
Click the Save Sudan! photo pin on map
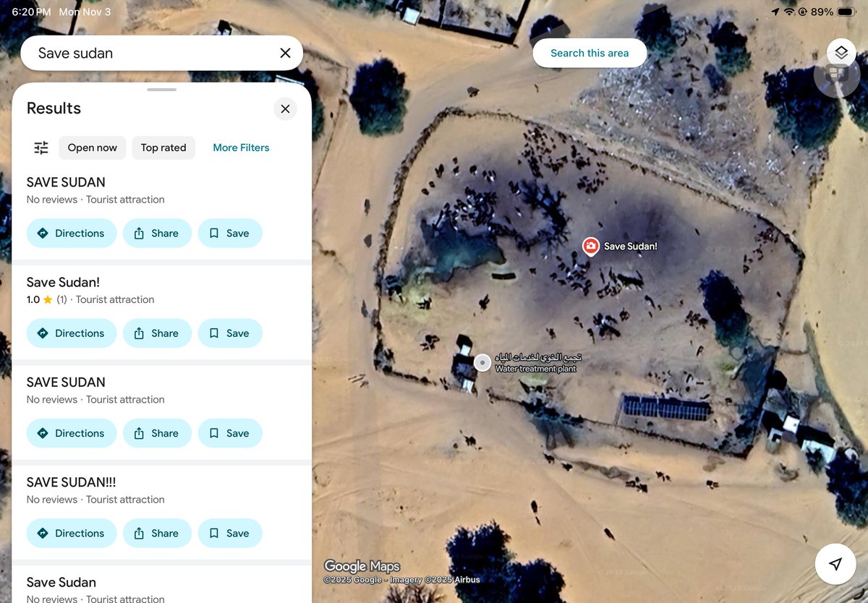tap(591, 246)
